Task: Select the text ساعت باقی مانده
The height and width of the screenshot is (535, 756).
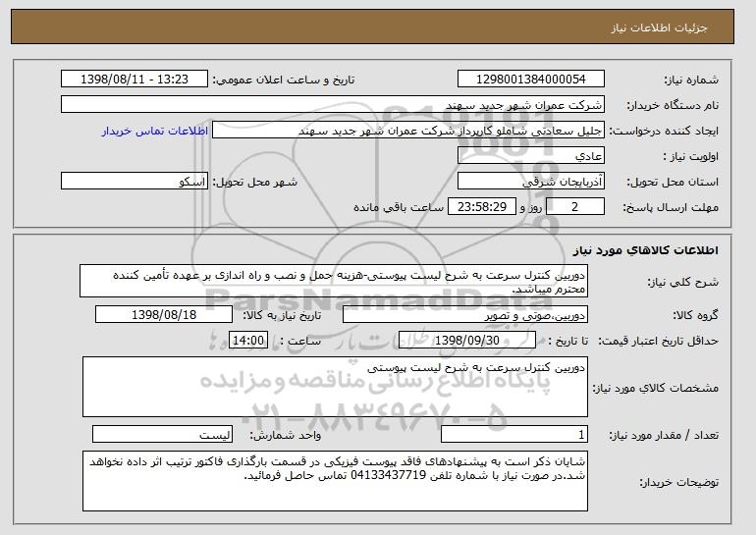Action: [x=399, y=208]
